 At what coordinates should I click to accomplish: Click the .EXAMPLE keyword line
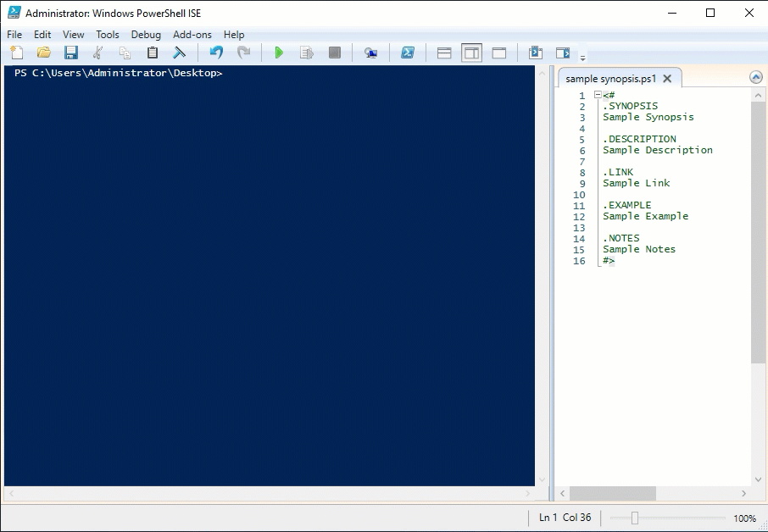coord(627,205)
